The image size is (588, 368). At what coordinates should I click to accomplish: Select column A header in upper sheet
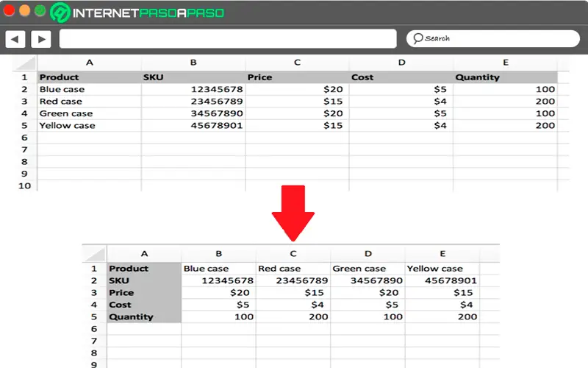89,63
